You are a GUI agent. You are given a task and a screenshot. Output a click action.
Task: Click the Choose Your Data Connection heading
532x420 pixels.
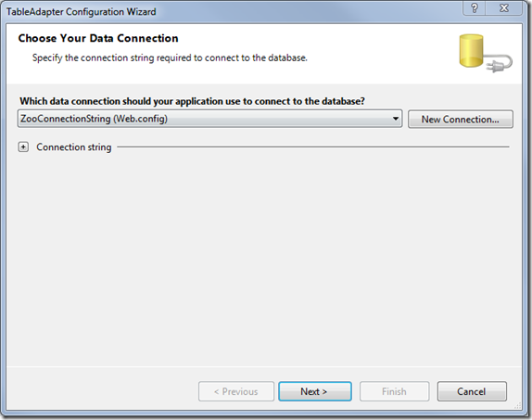click(98, 38)
